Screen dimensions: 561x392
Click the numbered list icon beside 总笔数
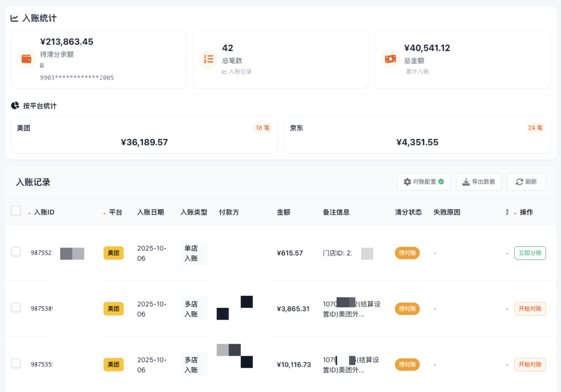click(x=208, y=59)
